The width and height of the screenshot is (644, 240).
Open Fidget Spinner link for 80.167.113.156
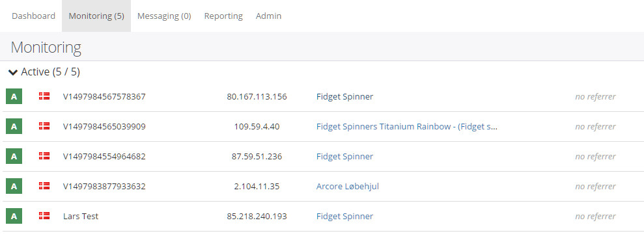coord(344,97)
